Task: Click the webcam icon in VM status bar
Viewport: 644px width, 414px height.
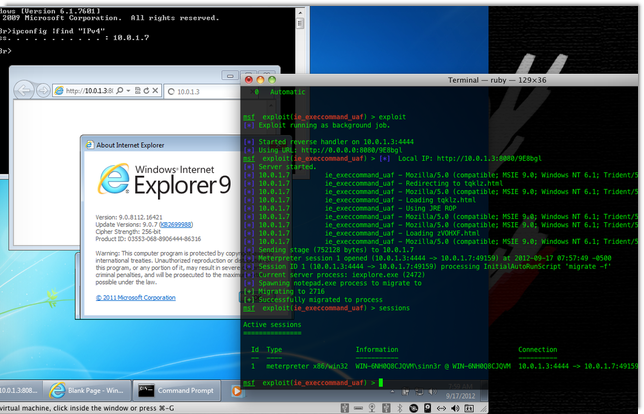Action: coord(372,408)
